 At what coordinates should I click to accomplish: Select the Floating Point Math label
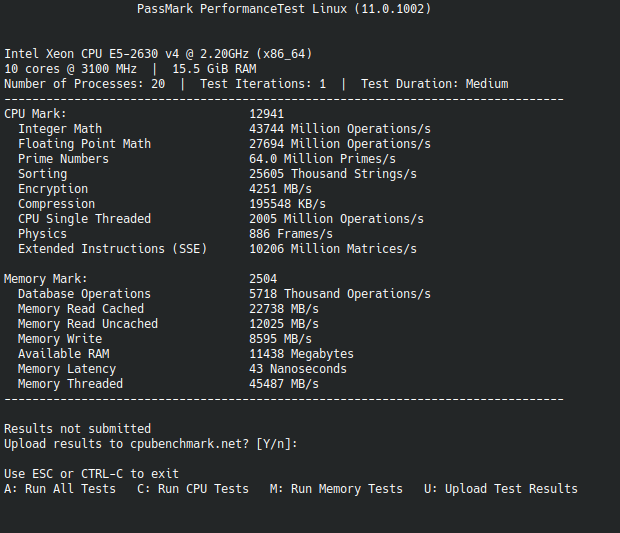click(x=84, y=144)
